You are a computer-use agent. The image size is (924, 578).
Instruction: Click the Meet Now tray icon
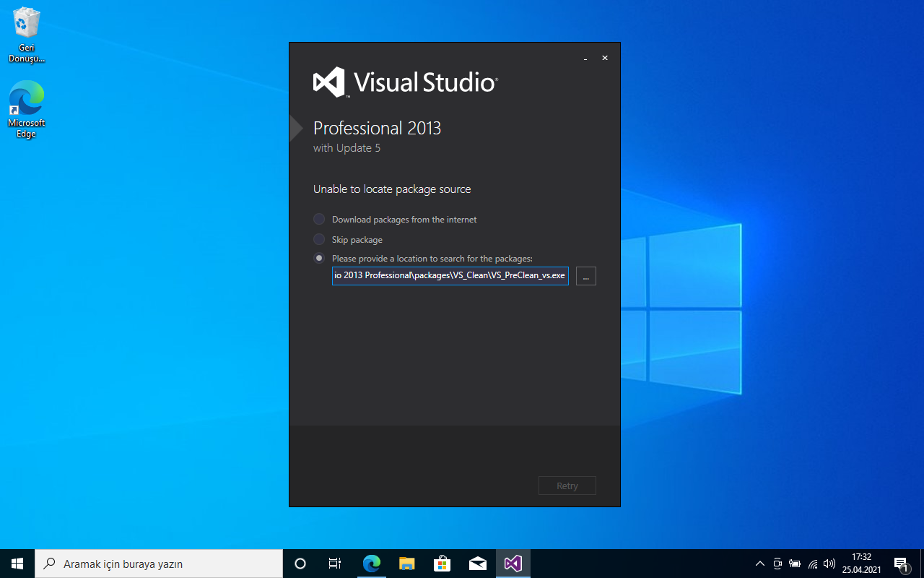click(777, 564)
